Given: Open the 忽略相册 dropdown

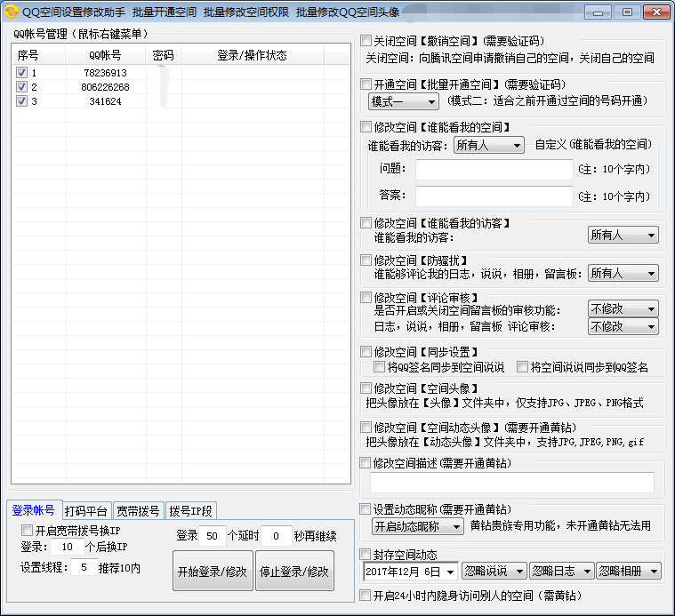Looking at the screenshot, I should pos(629,572).
